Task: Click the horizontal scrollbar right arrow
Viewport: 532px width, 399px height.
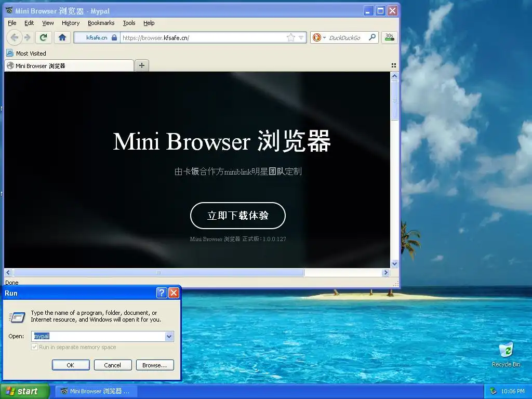Action: 385,272
